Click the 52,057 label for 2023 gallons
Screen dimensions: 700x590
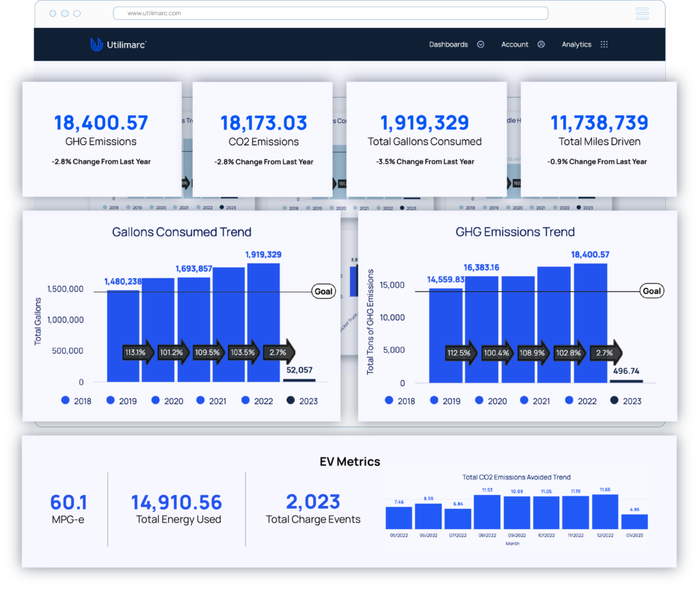299,370
